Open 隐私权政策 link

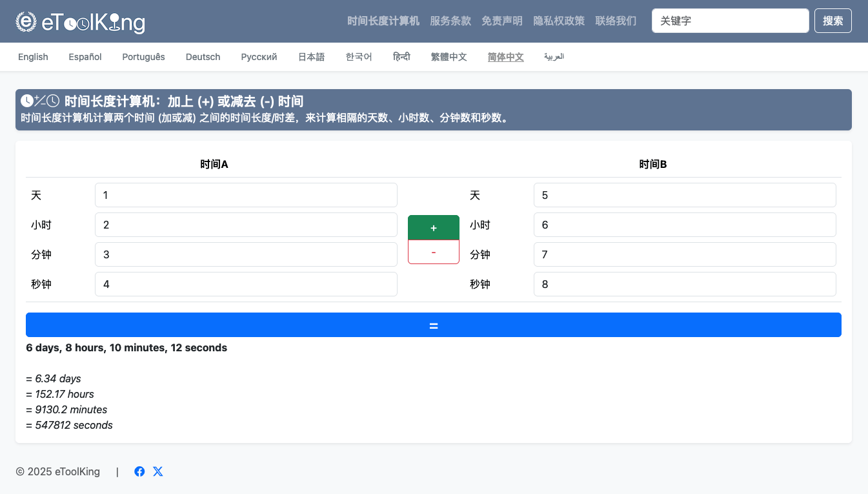(558, 21)
